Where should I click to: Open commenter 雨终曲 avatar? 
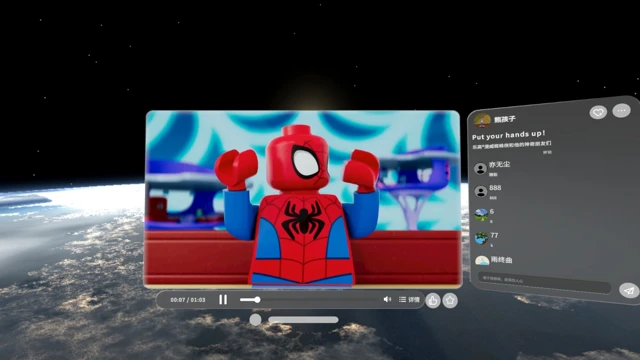[482, 260]
